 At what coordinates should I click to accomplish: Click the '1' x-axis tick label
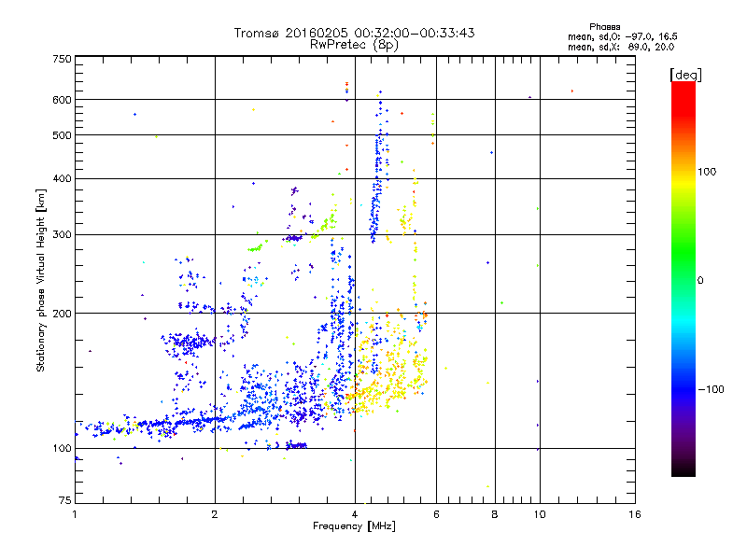coord(75,514)
